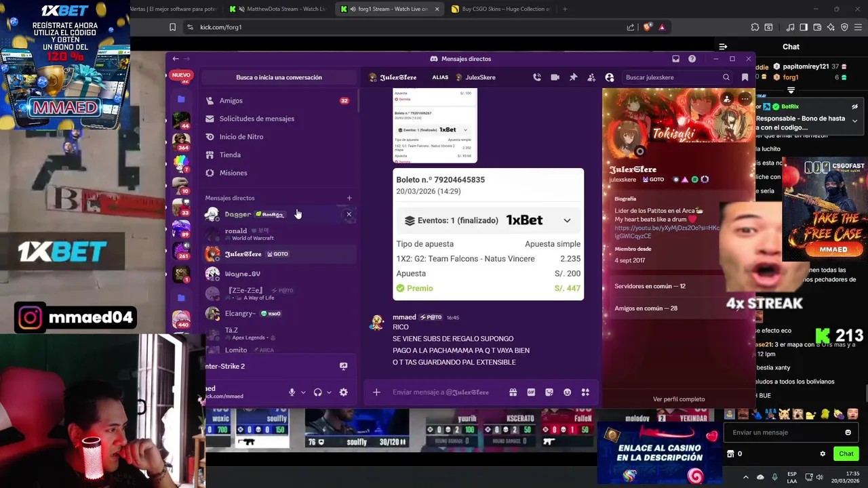Open Discord help question mark icon
The height and width of the screenshot is (488, 868).
(x=692, y=59)
